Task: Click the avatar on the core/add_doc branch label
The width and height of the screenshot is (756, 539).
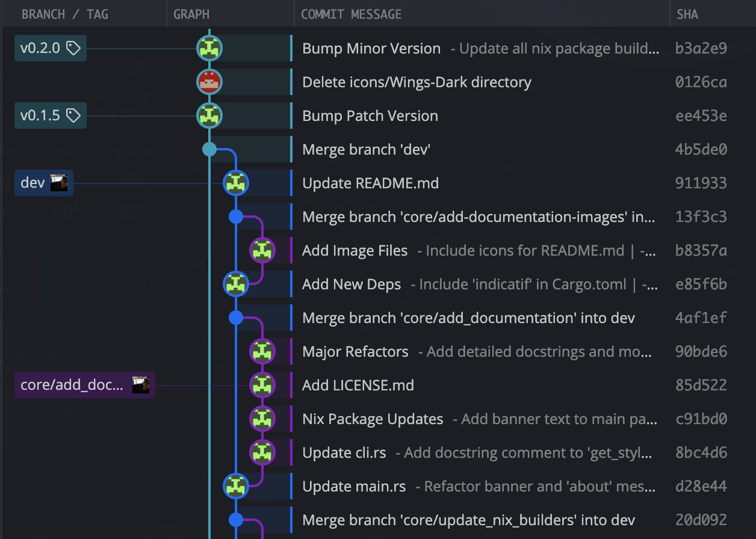Action: [141, 384]
